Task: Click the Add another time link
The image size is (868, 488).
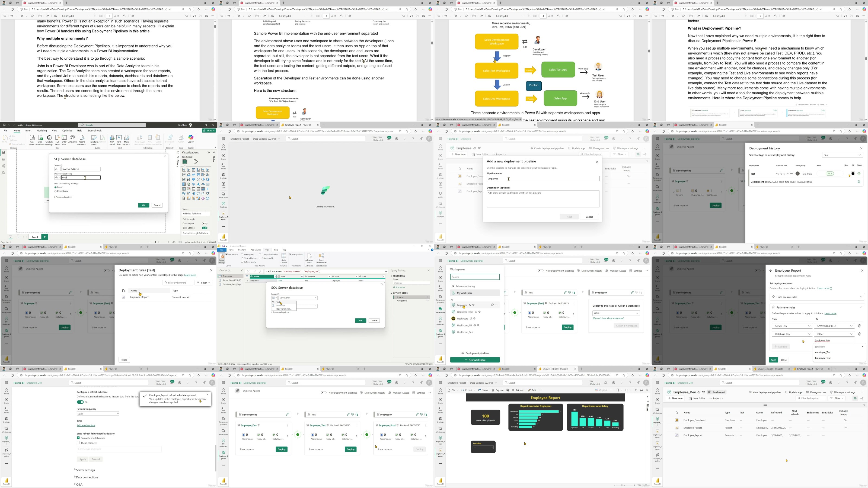Action: 86,425
